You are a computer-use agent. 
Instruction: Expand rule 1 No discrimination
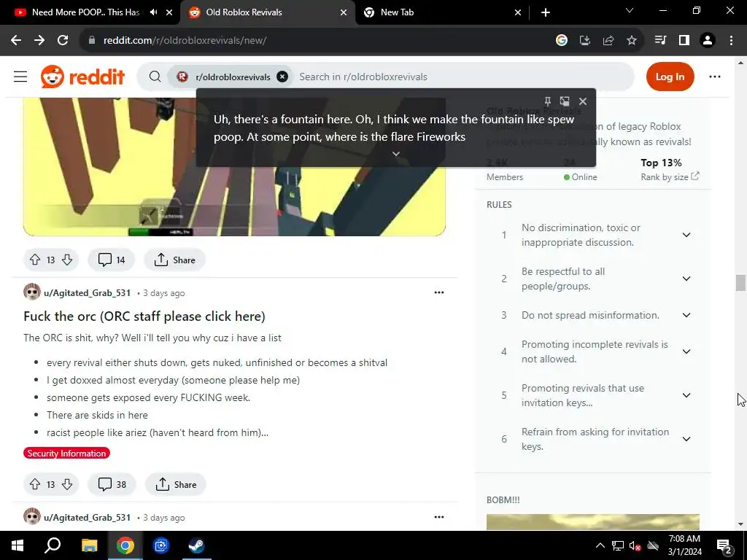[686, 235]
